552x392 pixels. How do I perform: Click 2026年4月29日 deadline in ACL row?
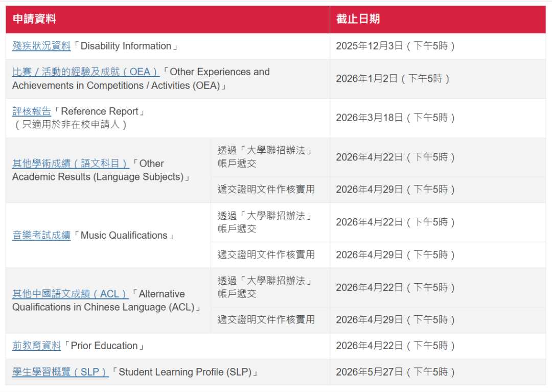click(396, 319)
